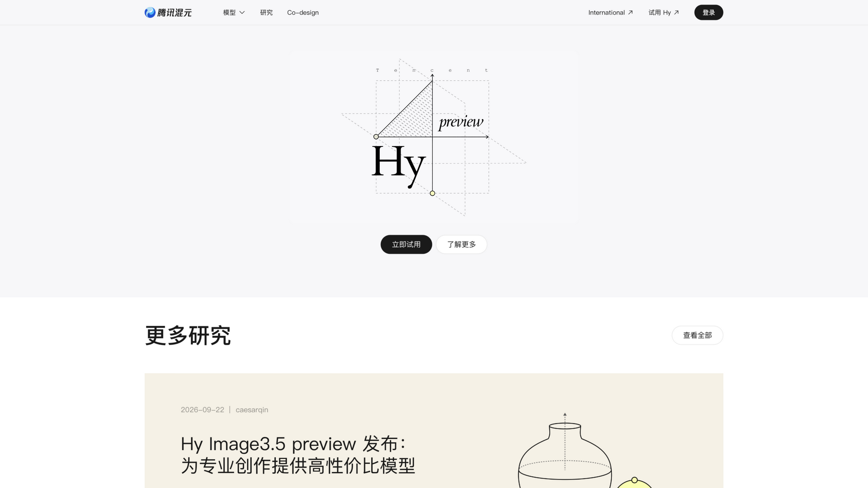Click the 登录 login button
Image resolution: width=868 pixels, height=488 pixels.
pyautogui.click(x=708, y=13)
